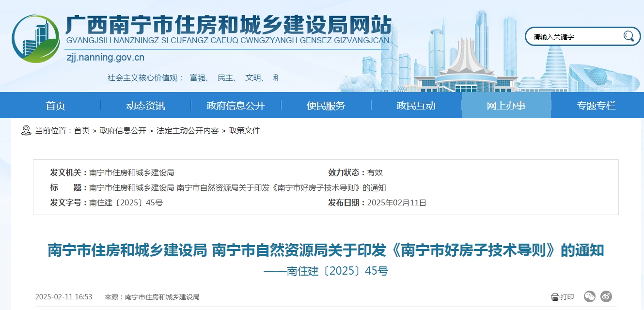Click 政府信息公开 breadcrumb link

(x=123, y=131)
